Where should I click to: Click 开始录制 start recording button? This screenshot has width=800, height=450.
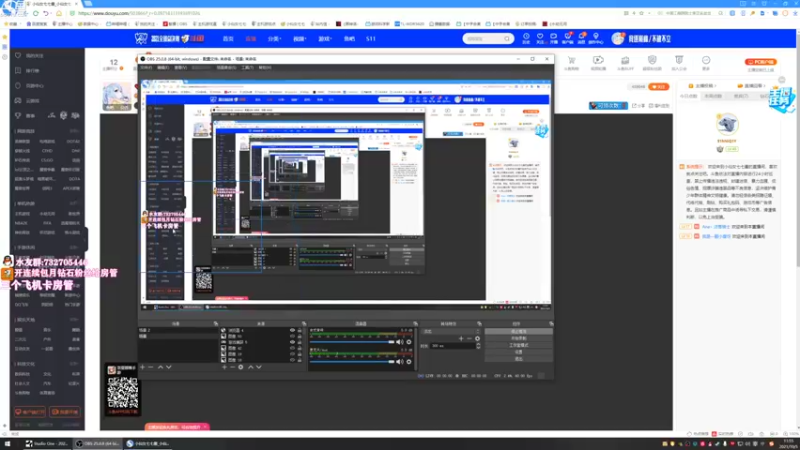point(518,338)
